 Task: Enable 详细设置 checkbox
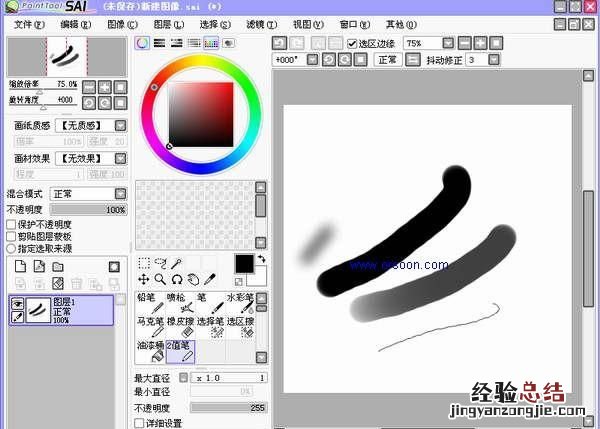[139, 423]
